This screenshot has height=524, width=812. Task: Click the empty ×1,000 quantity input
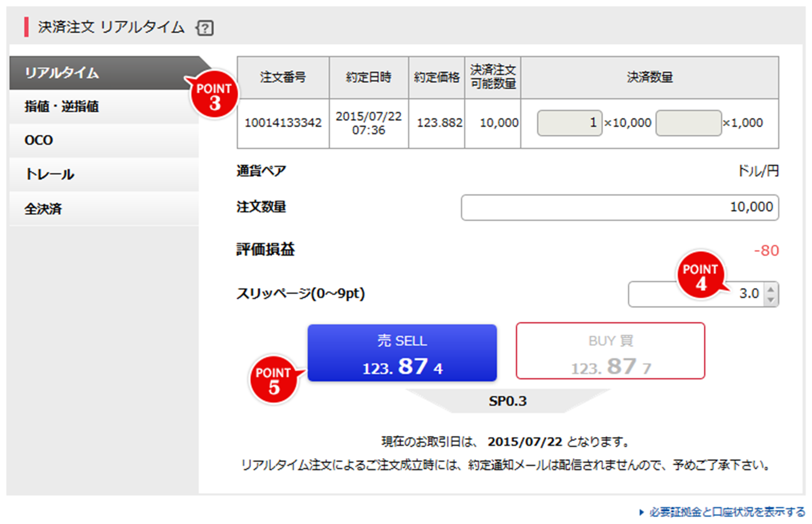[688, 123]
